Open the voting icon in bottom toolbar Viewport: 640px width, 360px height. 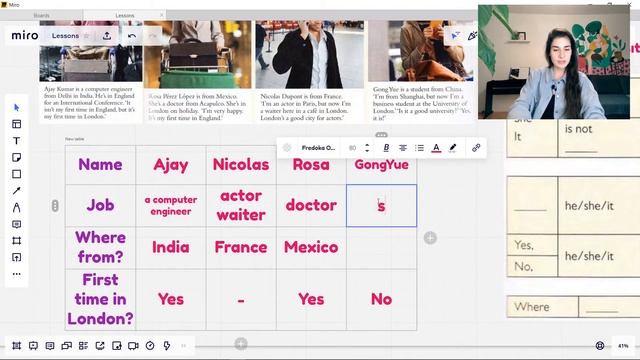pos(117,346)
